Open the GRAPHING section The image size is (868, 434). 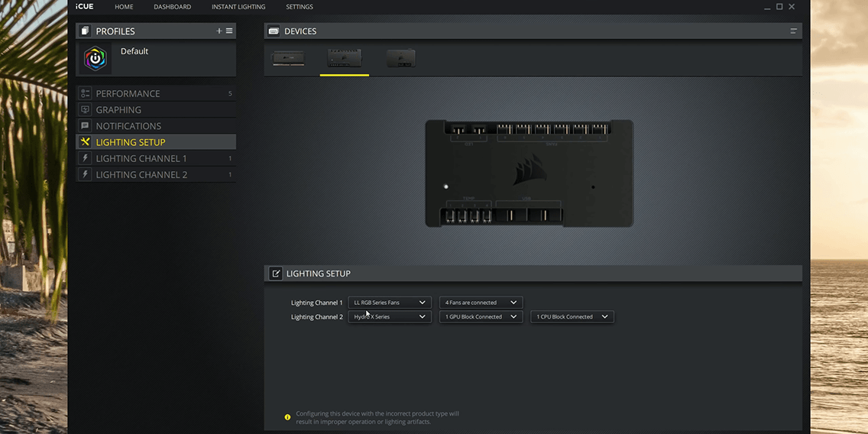[x=156, y=109]
